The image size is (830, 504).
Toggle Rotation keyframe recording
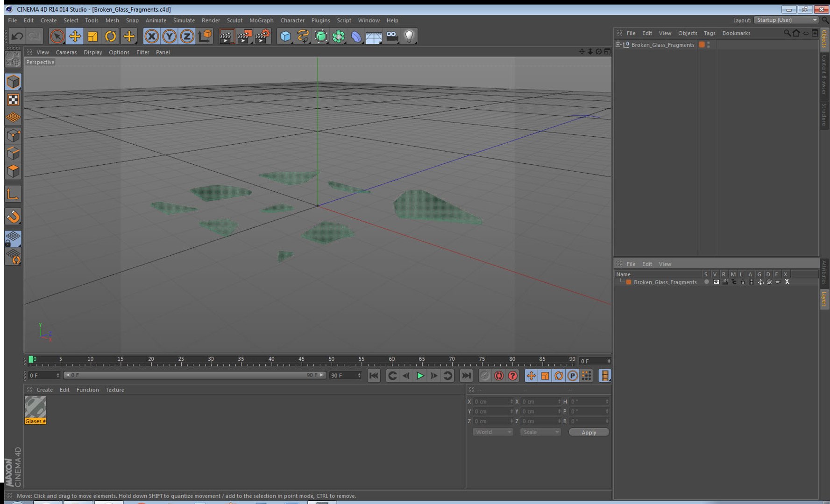[x=559, y=376]
